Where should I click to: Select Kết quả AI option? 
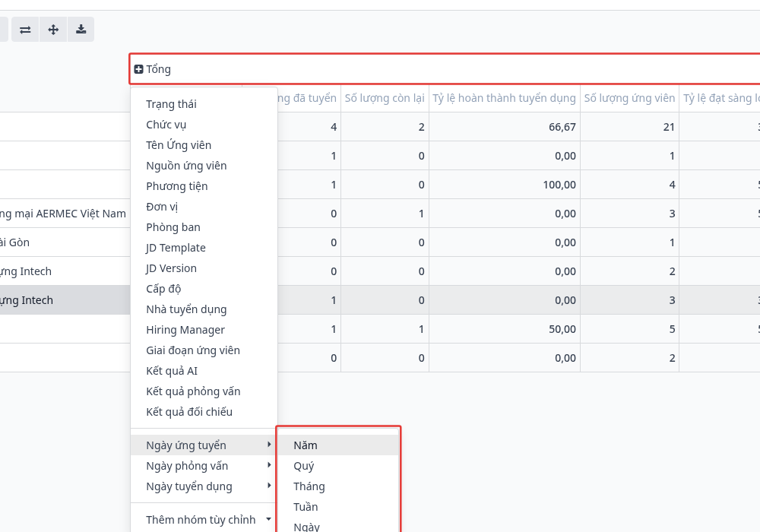click(204, 371)
